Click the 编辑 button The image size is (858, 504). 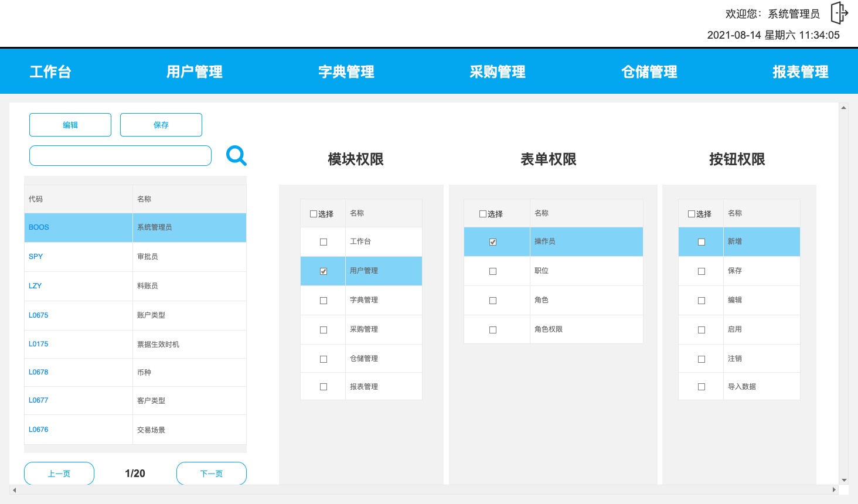(70, 125)
